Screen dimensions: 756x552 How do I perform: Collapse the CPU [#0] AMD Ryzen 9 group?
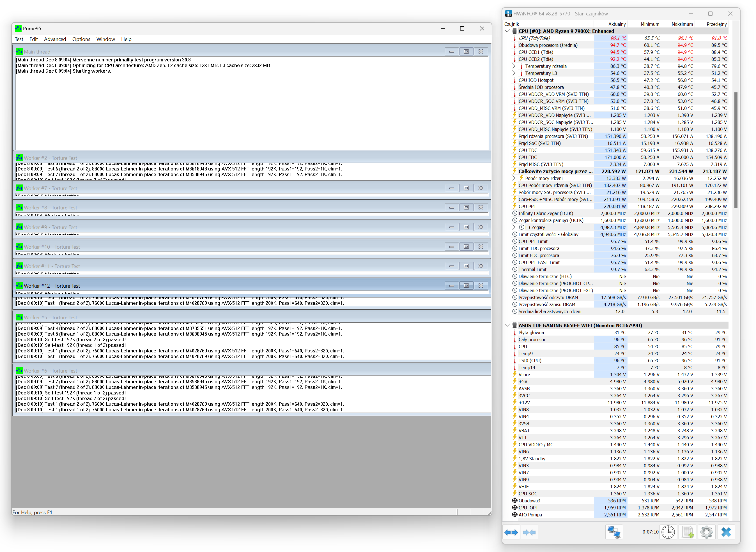coord(507,31)
